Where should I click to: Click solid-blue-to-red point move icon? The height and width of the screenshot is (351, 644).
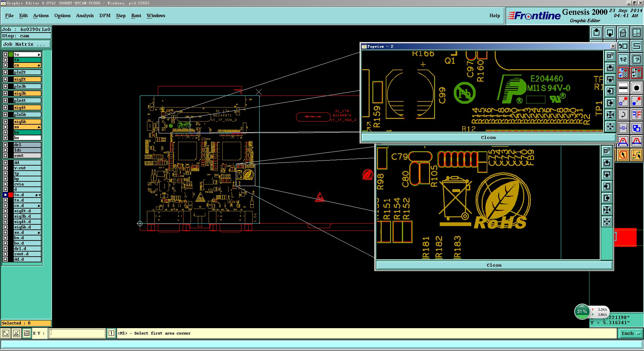coord(636,101)
